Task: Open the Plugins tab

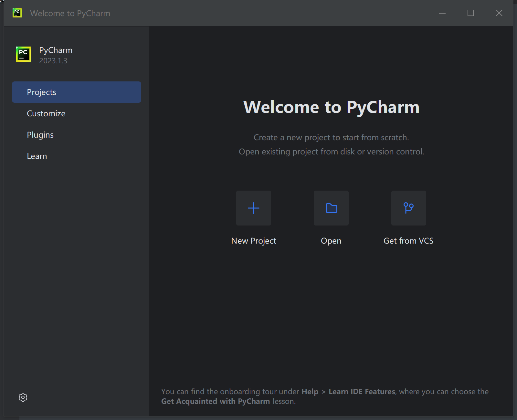Action: click(x=77, y=135)
